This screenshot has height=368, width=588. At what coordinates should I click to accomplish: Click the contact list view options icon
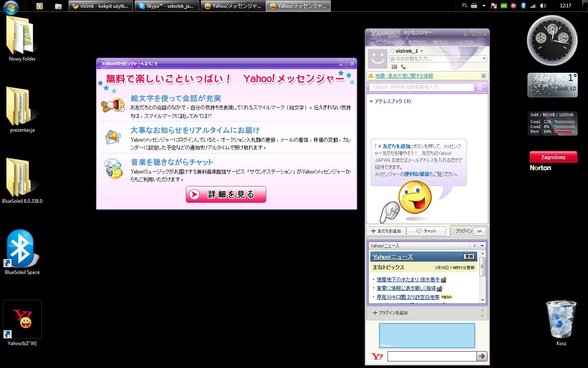(481, 87)
